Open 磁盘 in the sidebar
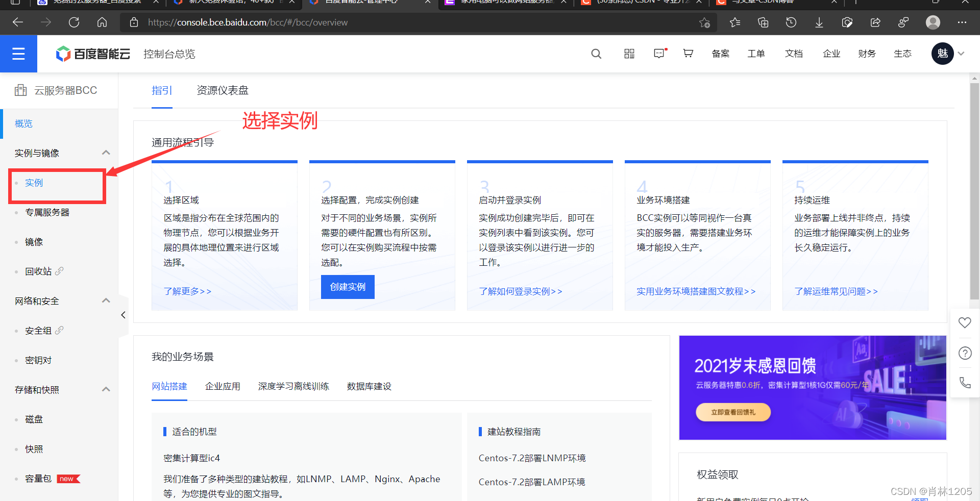980x501 pixels. (34, 419)
